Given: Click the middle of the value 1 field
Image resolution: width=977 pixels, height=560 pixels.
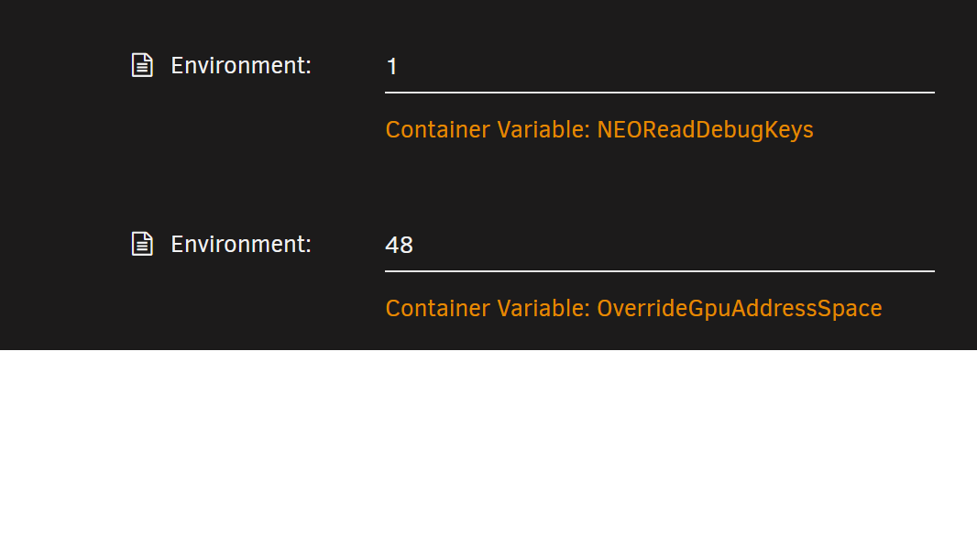Looking at the screenshot, I should [x=660, y=66].
